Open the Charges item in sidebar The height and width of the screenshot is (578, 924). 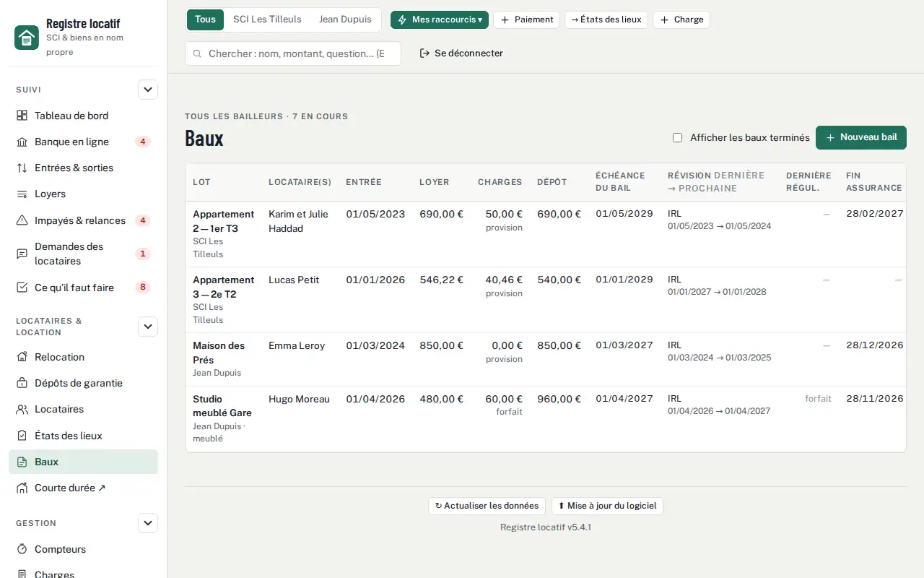pyautogui.click(x=83, y=574)
